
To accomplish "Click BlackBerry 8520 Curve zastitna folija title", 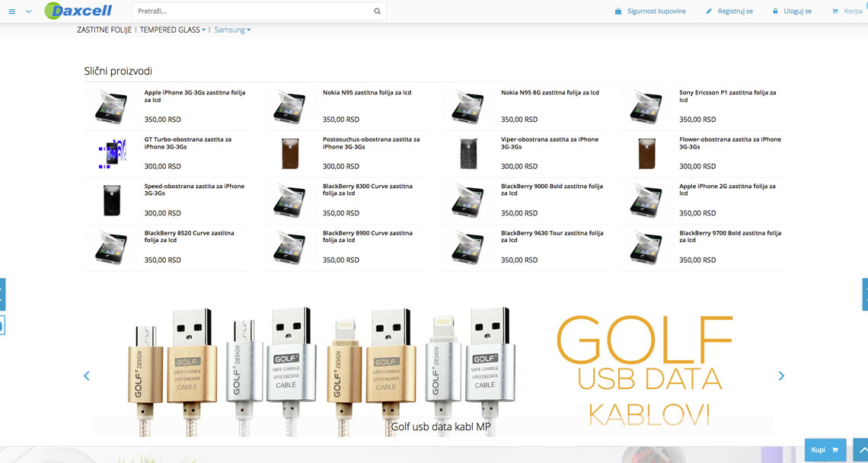I will tap(190, 237).
